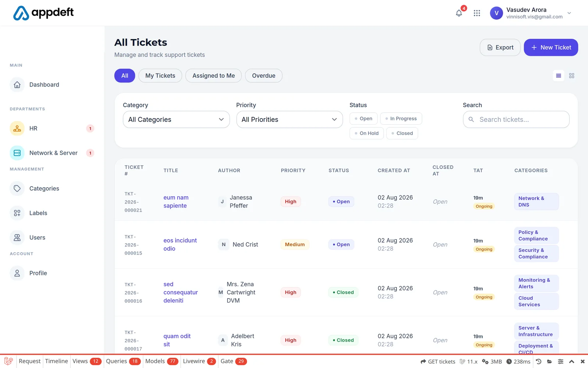Click the 238ms request duration indicator
The height and width of the screenshot is (368, 588).
518,361
